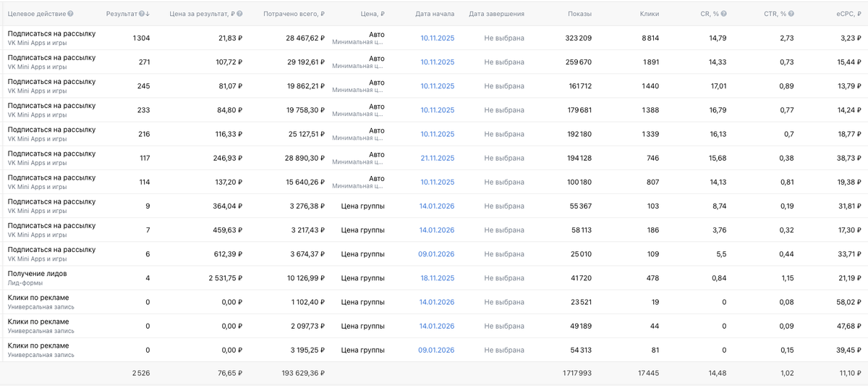Click Цена группы in the Получение лидов row
The height and width of the screenshot is (386, 868).
(x=362, y=278)
